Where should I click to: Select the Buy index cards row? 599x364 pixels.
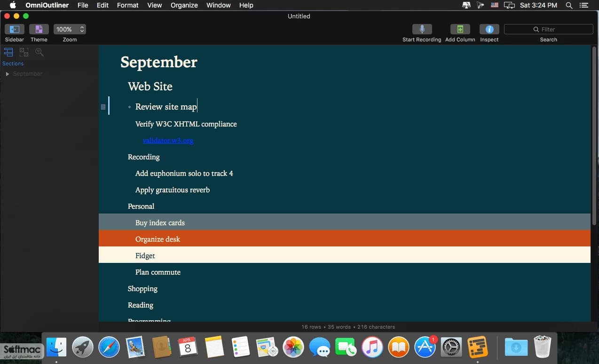[344, 222]
